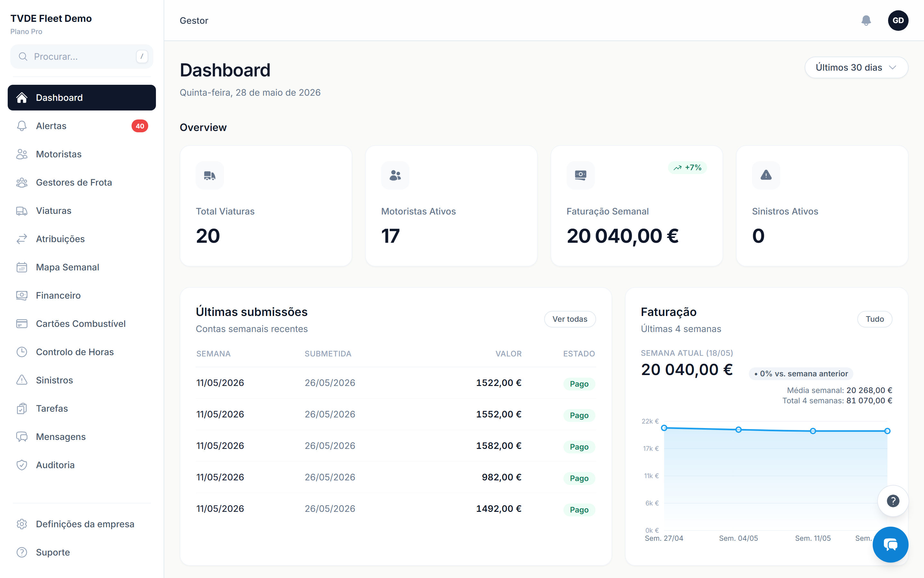
Task: Go to Dashboard menu item
Action: click(82, 98)
